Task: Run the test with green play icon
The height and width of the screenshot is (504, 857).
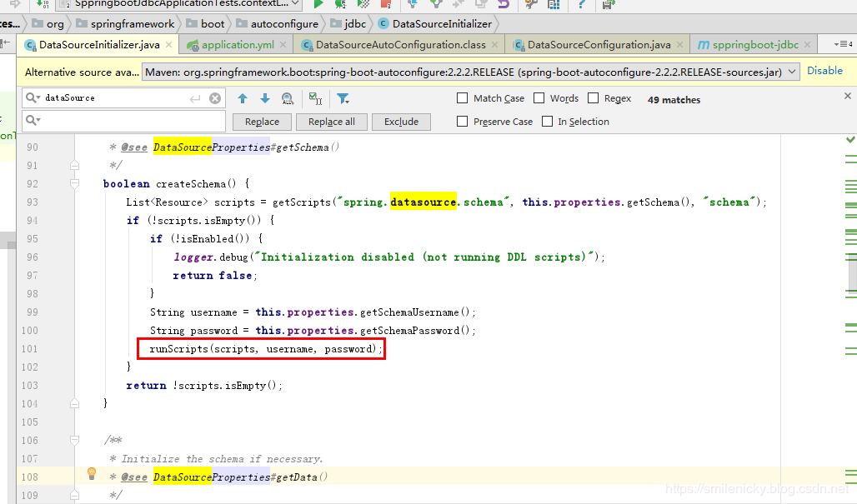Action: 318,4
